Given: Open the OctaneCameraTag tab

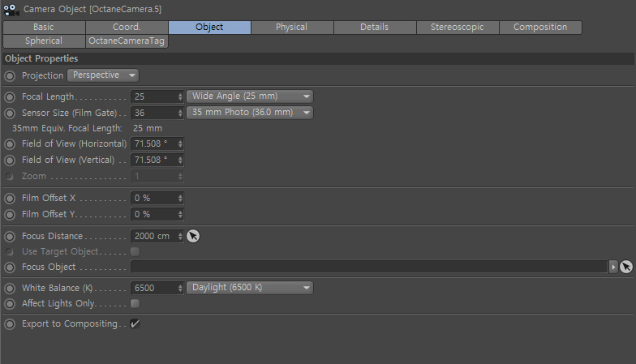Looking at the screenshot, I should tap(127, 41).
